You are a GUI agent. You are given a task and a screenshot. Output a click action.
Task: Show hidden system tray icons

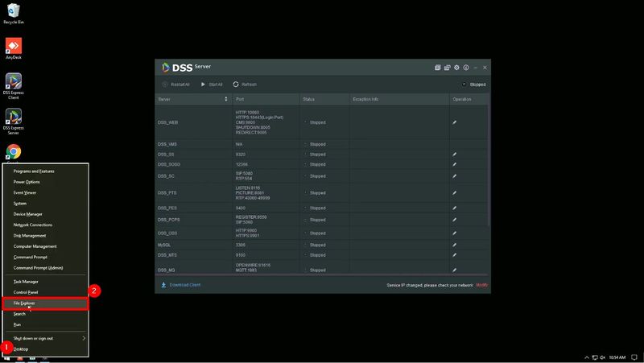587,357
